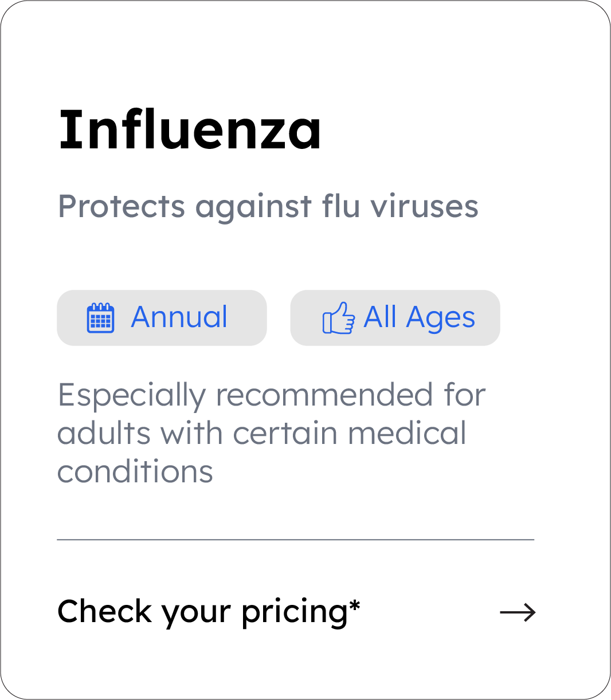Select the Annual frequency badge
The image size is (611, 700).
coord(162,318)
